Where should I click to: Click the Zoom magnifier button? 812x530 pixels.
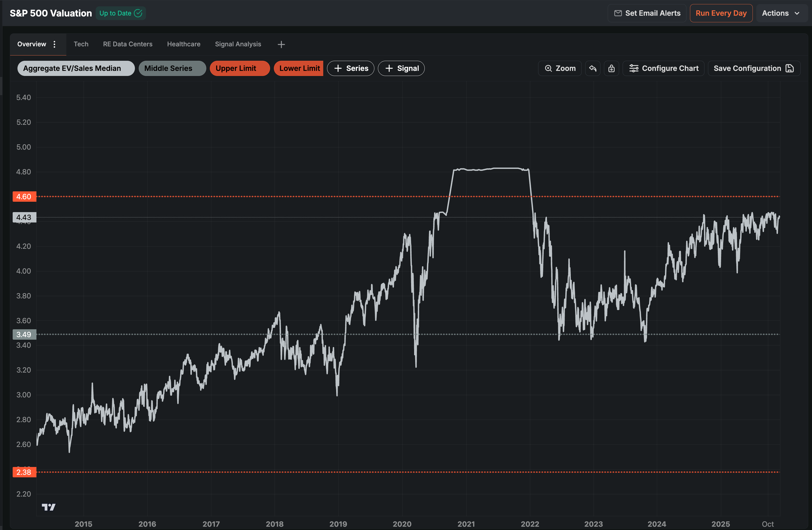point(560,68)
